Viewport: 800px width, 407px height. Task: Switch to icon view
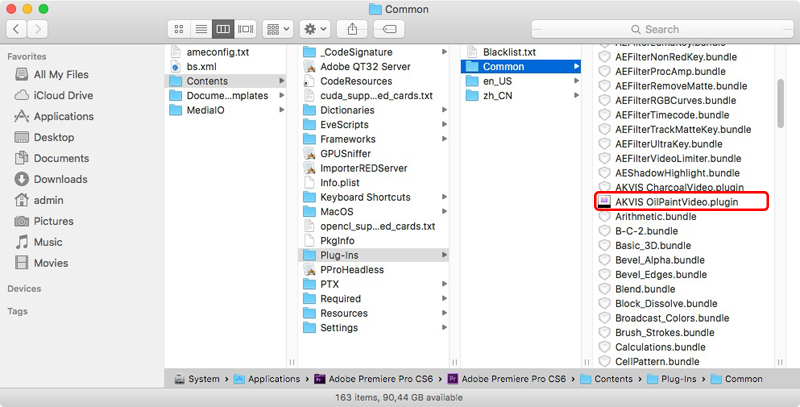(179, 29)
